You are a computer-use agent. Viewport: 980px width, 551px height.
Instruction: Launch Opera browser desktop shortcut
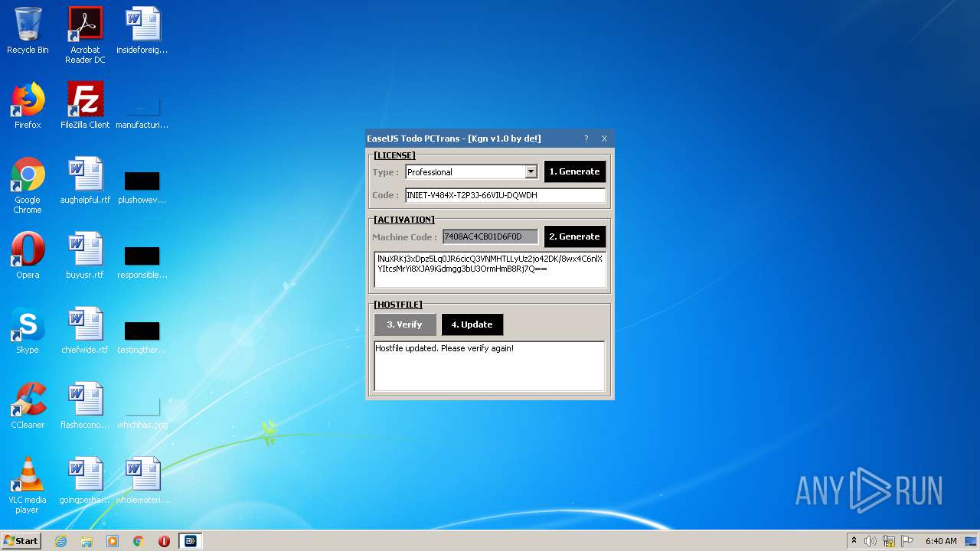28,256
